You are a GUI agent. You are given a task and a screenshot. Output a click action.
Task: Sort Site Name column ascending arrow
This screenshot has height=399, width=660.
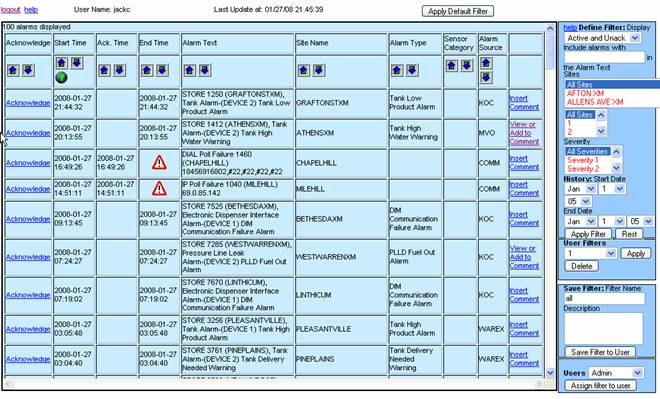pos(304,70)
